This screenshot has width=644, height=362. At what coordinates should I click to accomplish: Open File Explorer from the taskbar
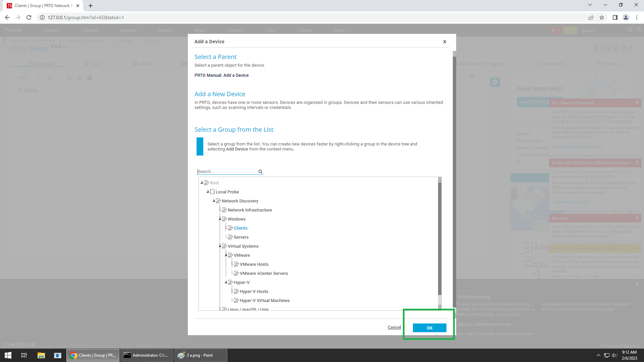pyautogui.click(x=41, y=355)
